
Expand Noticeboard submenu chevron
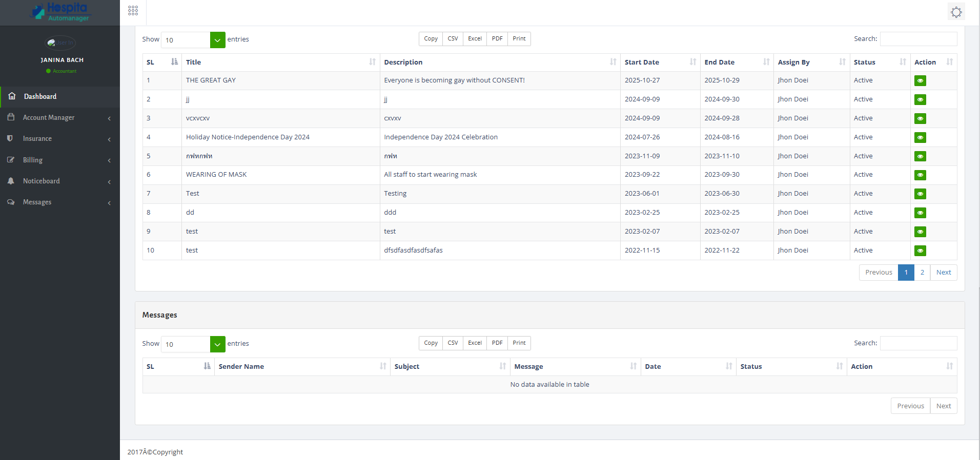109,182
